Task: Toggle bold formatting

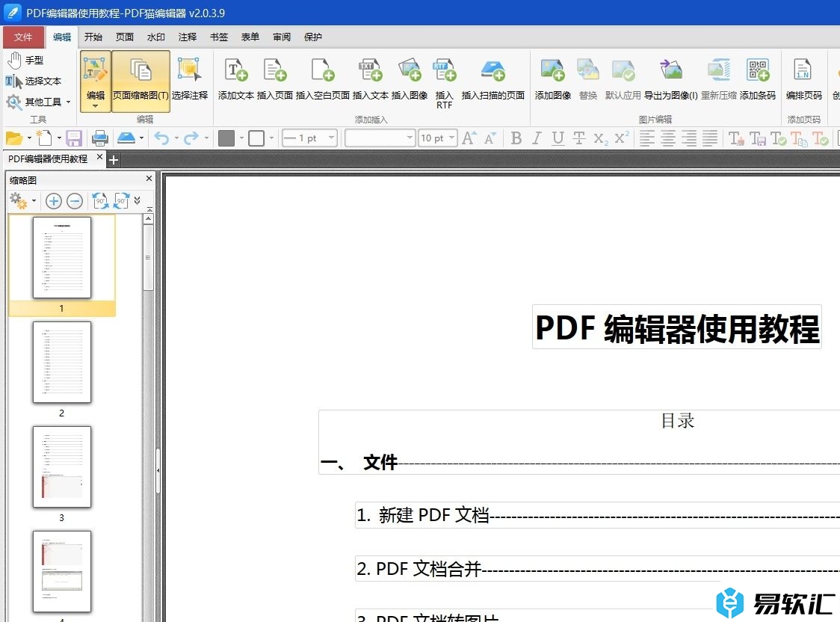Action: click(x=516, y=138)
